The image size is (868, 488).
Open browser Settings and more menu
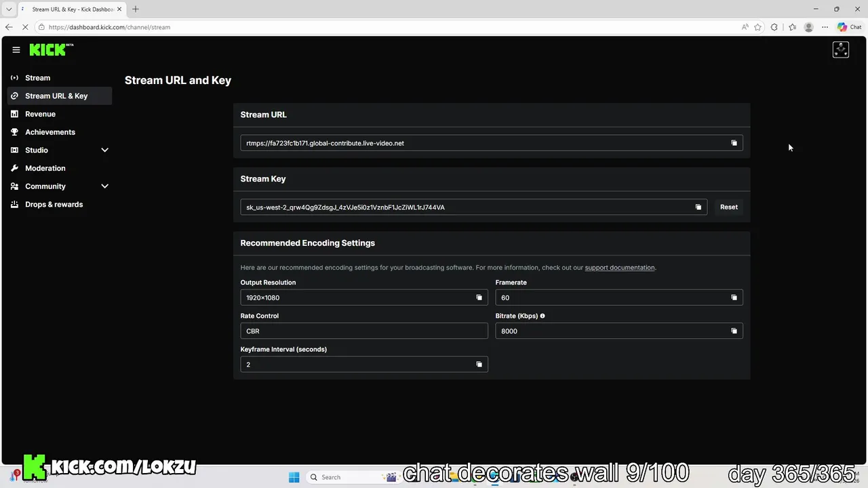pos(825,27)
